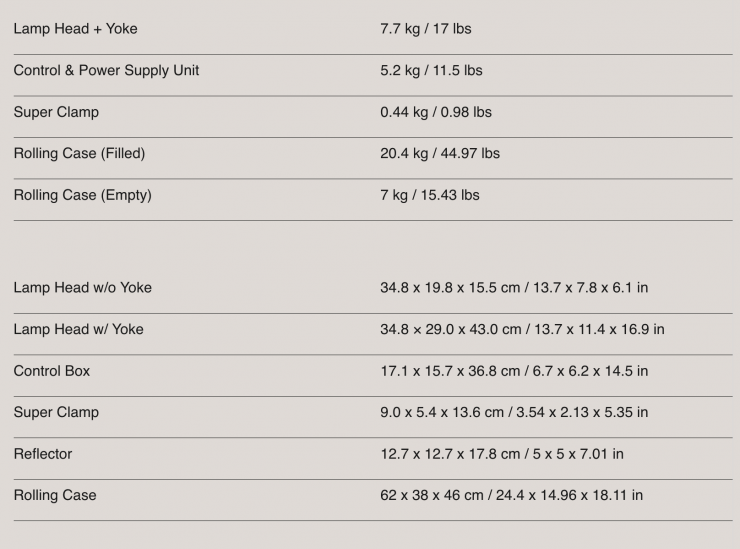The height and width of the screenshot is (549, 740).
Task: Click the Control & Power Supply Unit label
Action: click(106, 70)
